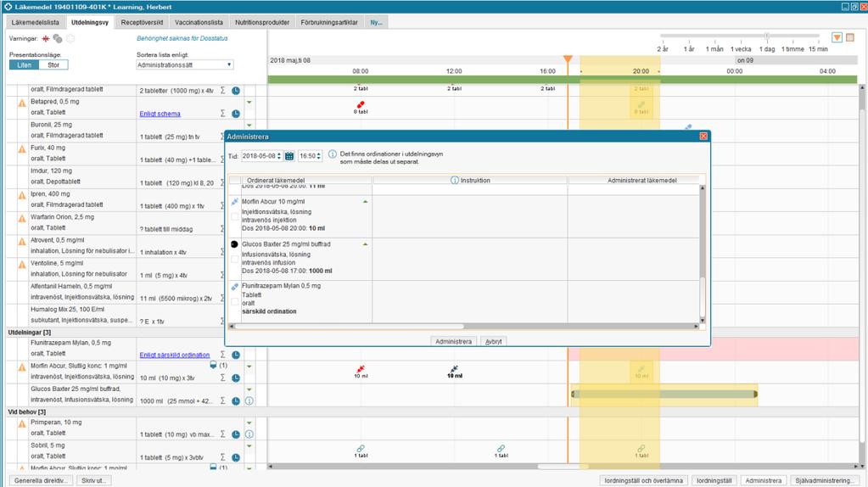Click the grey interaction warning icon
The height and width of the screenshot is (487, 868).
58,39
